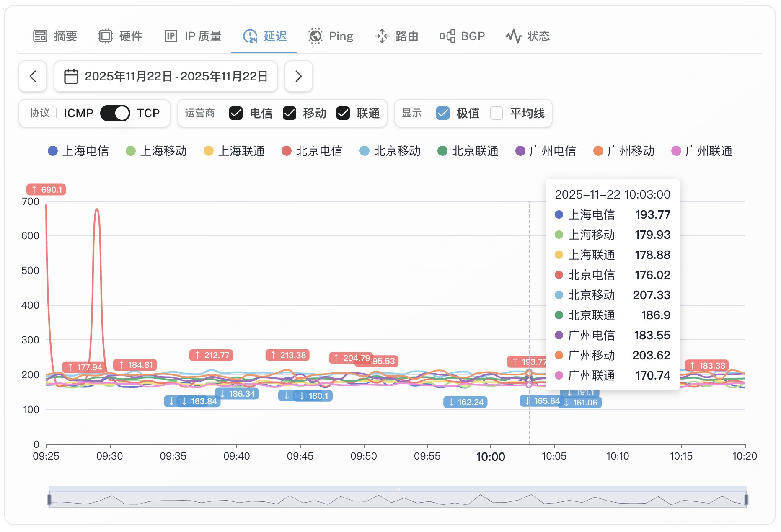This screenshot has width=781, height=532.
Task: Go to previous date with left chevron
Action: coord(33,76)
